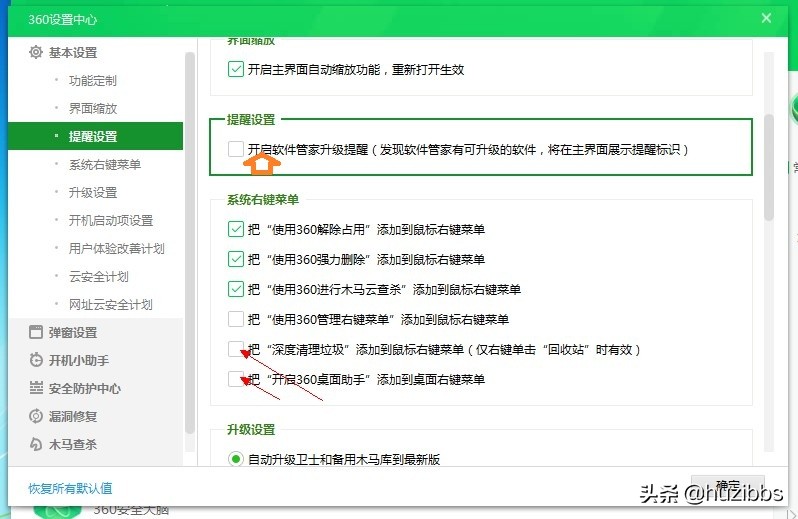The width and height of the screenshot is (798, 519).
Task: Open 系统右键菜单 in sidebar
Action: point(105,164)
